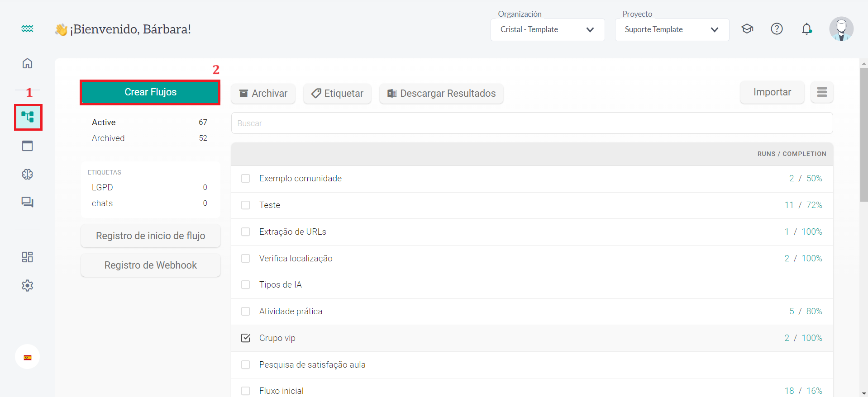Click the notifications bell icon
This screenshot has height=397, width=868.
806,29
